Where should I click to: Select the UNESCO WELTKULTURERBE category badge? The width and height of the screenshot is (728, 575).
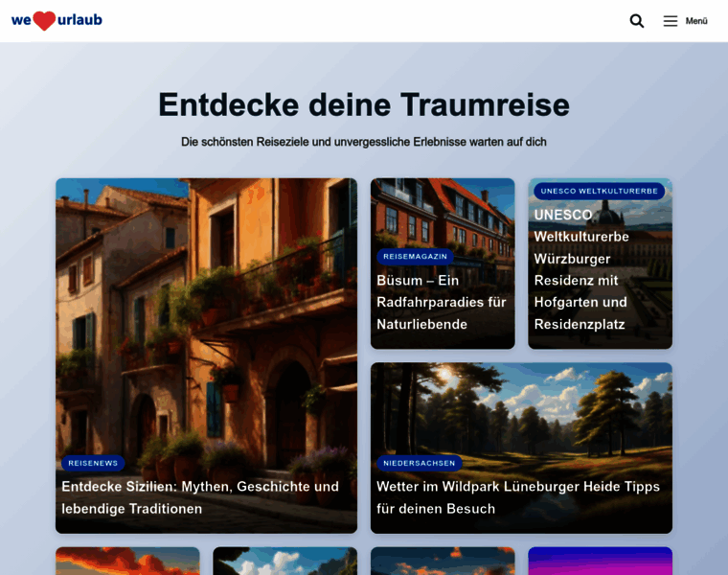[599, 191]
